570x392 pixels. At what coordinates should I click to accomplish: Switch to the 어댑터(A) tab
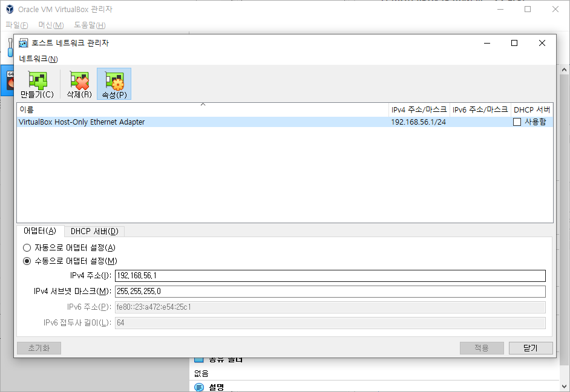pyautogui.click(x=40, y=231)
